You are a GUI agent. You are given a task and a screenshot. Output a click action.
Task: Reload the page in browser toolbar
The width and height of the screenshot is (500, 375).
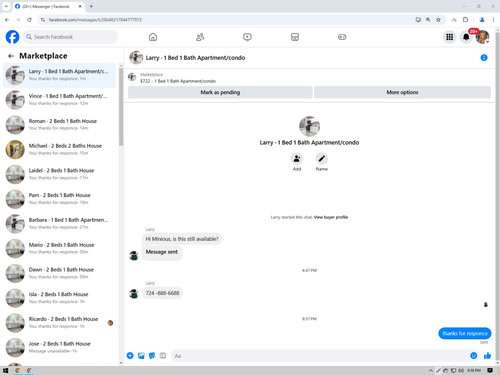tap(29, 20)
